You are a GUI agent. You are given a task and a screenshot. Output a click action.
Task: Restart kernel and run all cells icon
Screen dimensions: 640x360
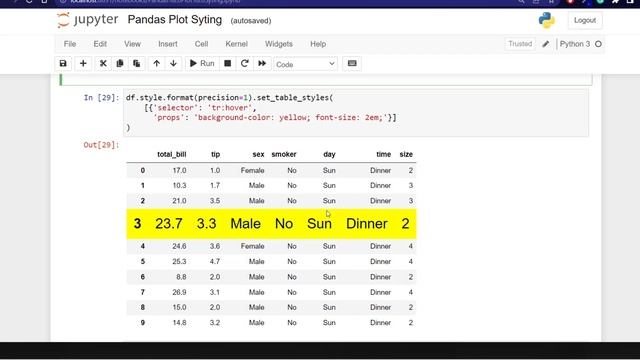click(x=262, y=64)
